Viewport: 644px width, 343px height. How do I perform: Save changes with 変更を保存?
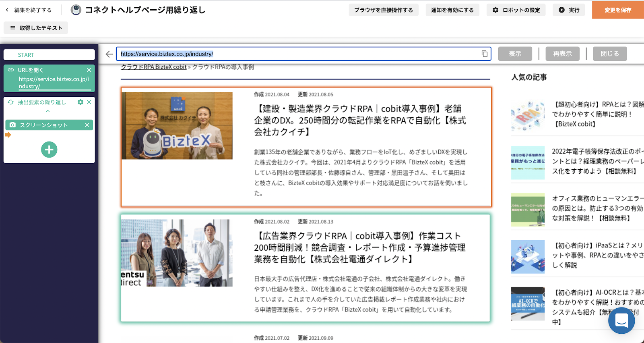coord(618,10)
